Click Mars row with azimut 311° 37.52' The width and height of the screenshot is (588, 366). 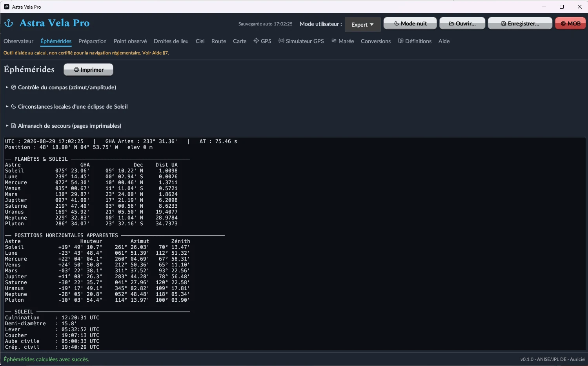click(98, 271)
